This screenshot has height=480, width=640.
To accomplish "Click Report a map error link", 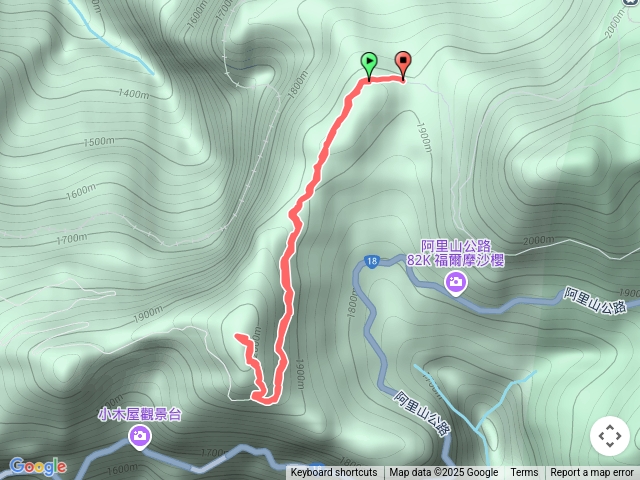I will 591,473.
